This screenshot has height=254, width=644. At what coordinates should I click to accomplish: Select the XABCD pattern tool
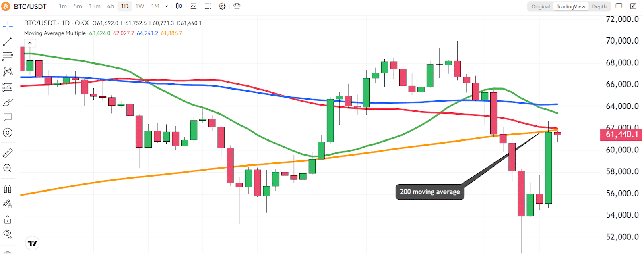pos(8,72)
